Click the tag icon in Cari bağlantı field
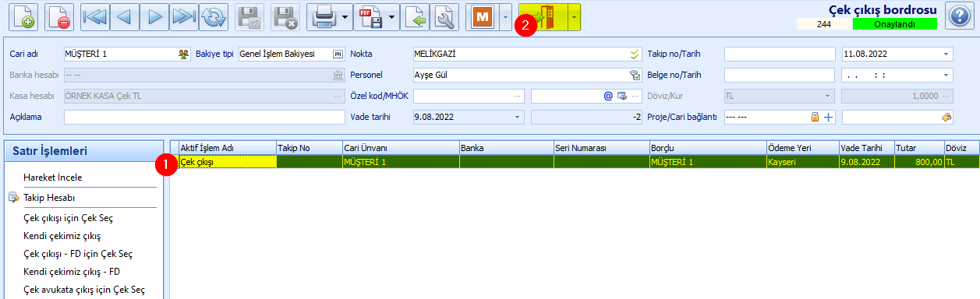The height and width of the screenshot is (299, 980). pos(946,117)
